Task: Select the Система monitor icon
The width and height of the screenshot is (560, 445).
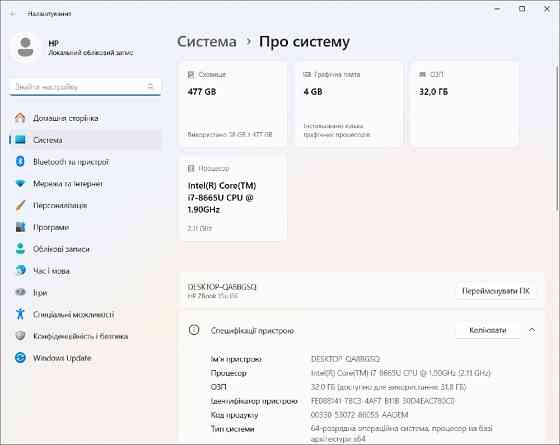Action: 20,140
